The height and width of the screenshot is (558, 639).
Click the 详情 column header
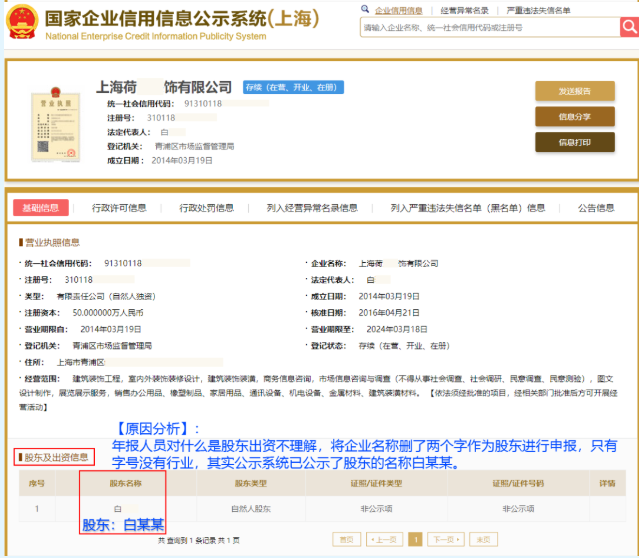[607, 483]
